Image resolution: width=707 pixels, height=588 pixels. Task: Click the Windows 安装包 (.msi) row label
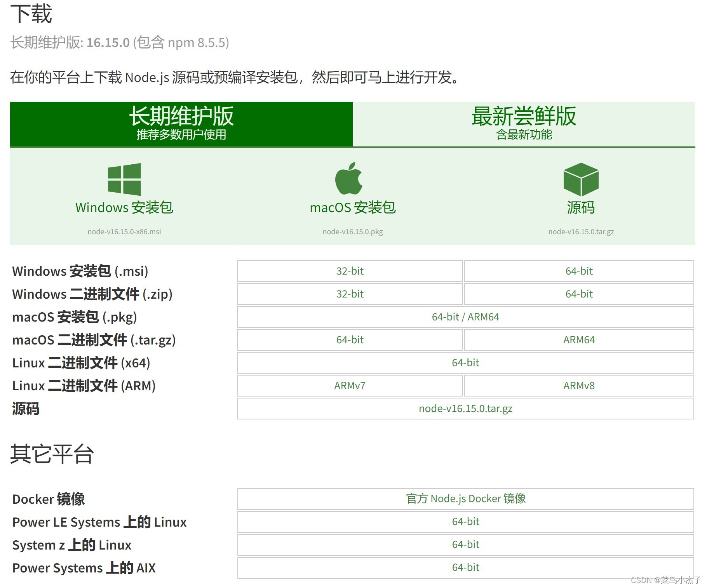(80, 271)
